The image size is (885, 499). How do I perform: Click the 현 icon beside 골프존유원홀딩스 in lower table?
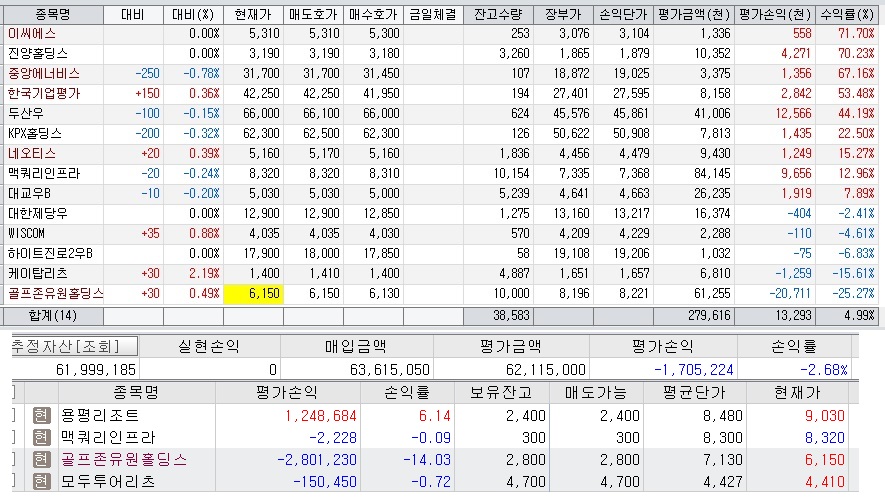[x=41, y=459]
